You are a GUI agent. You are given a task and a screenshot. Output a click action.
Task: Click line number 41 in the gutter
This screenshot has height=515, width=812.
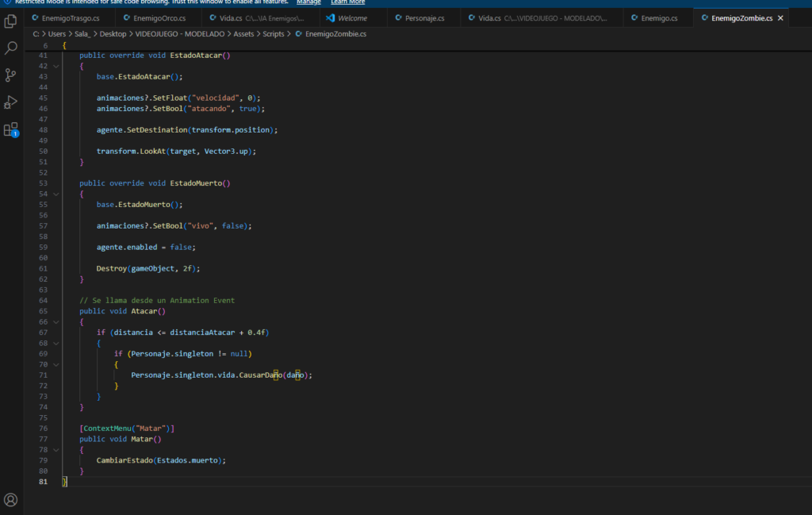point(43,56)
